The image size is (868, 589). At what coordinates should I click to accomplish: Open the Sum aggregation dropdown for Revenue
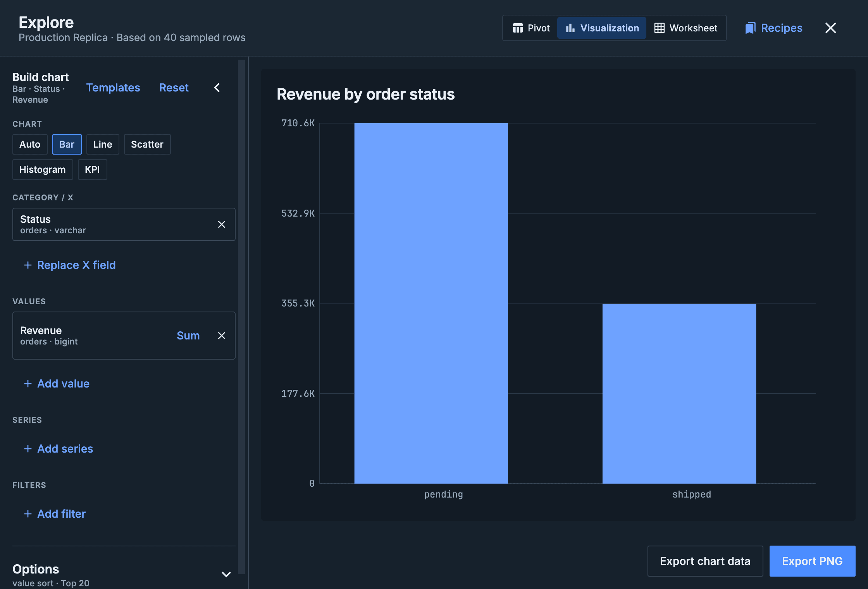(188, 336)
